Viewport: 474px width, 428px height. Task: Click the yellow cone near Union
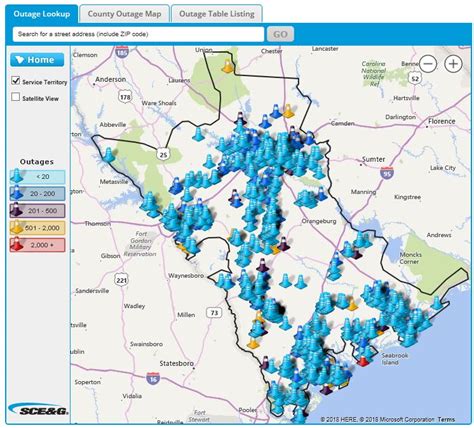(228, 66)
